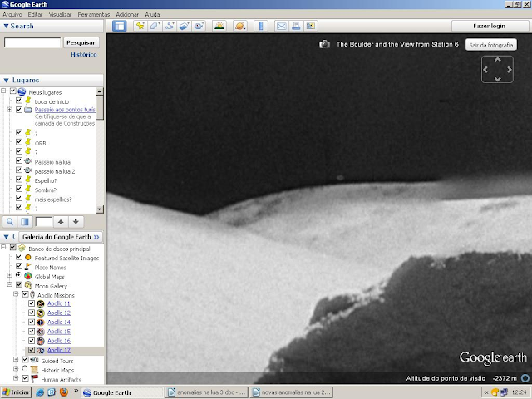
Task: Expand the Guided Tours tree node
Action: point(16,359)
